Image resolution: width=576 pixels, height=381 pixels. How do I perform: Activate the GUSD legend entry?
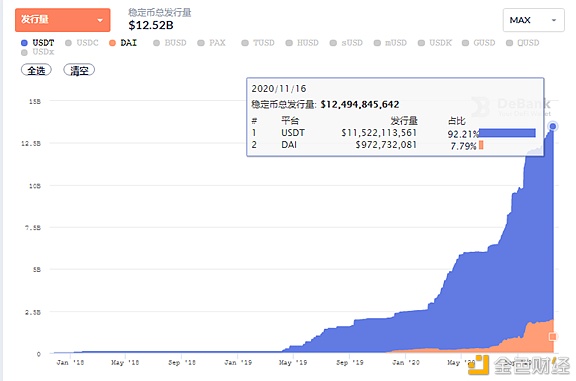(478, 43)
